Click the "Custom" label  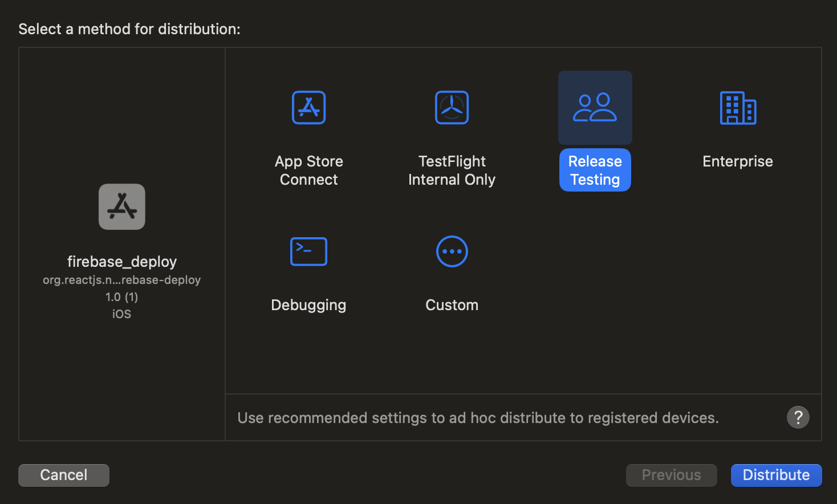coord(452,305)
